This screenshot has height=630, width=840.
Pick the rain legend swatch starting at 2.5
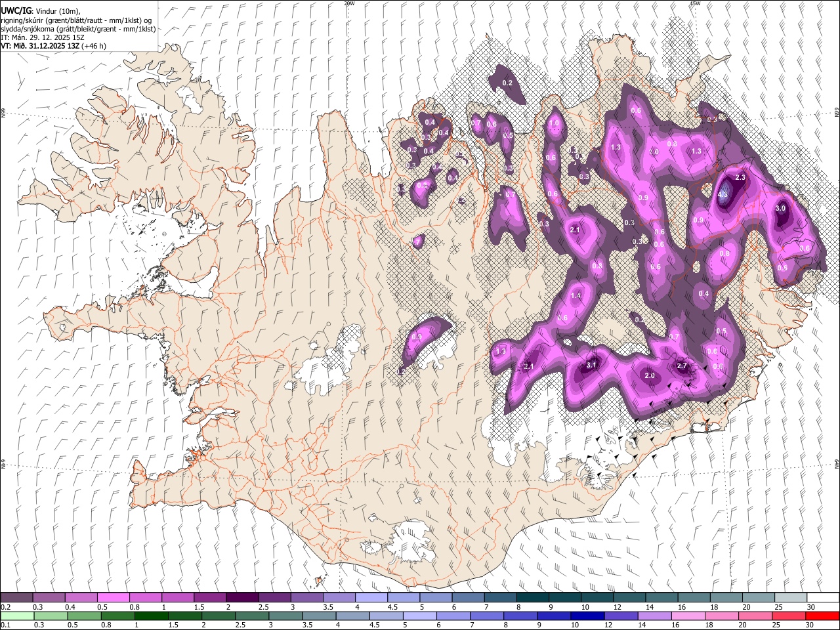[x=251, y=616]
